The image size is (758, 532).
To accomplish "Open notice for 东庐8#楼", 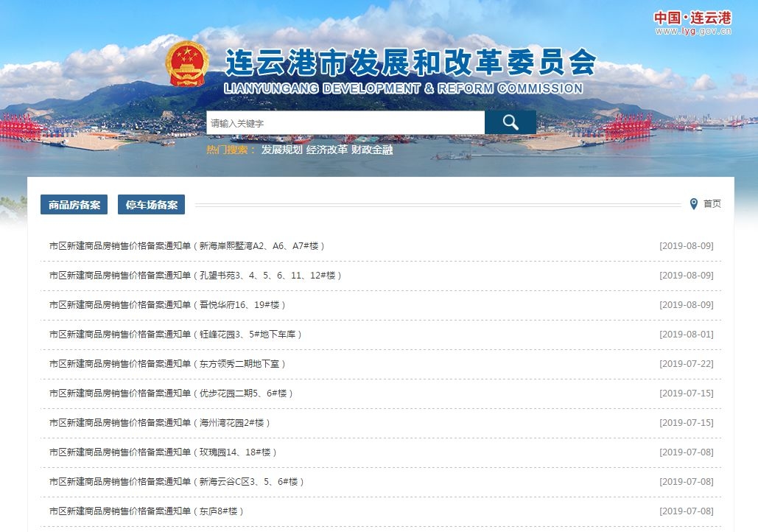I will 146,511.
